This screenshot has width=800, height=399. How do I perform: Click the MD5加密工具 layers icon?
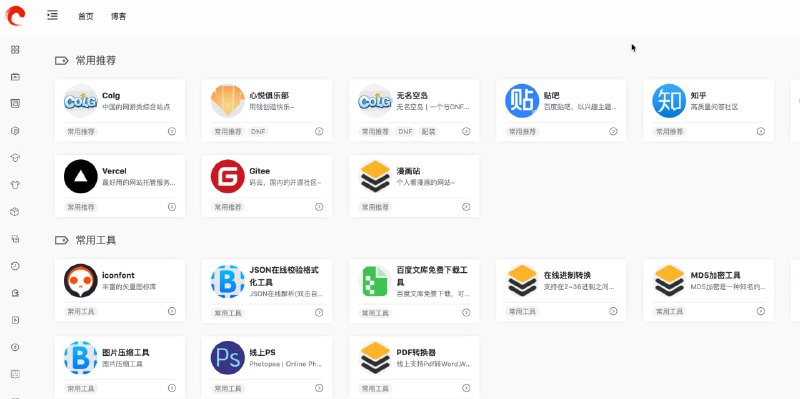pos(669,281)
